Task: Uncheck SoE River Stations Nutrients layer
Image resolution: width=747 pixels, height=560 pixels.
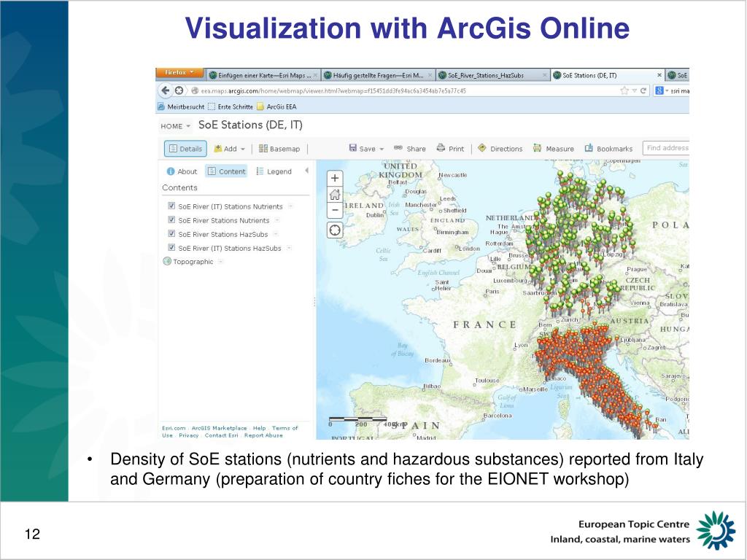Action: [x=171, y=219]
